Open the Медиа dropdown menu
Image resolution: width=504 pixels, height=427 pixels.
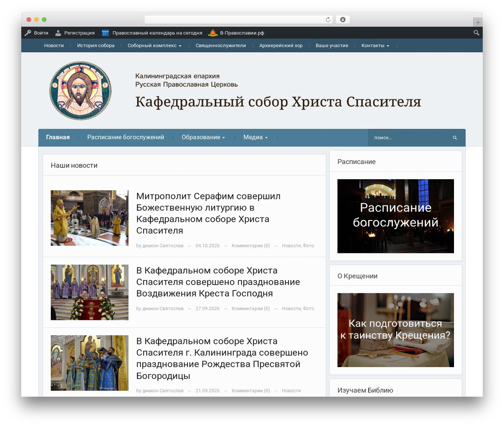(x=256, y=137)
